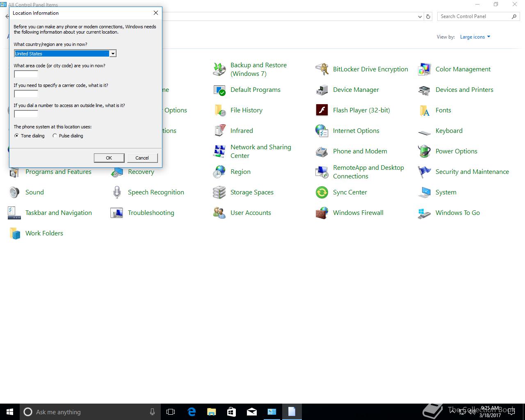
Task: Open Power Options icon
Action: pos(425,151)
